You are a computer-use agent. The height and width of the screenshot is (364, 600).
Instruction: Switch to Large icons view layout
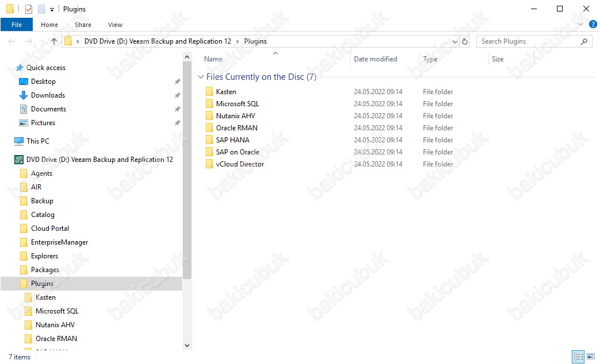pyautogui.click(x=591, y=357)
